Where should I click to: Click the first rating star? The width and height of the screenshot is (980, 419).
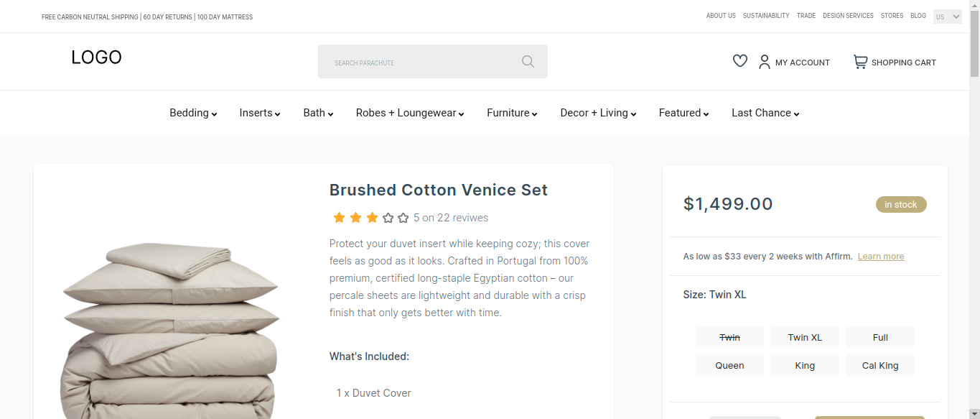pyautogui.click(x=339, y=218)
